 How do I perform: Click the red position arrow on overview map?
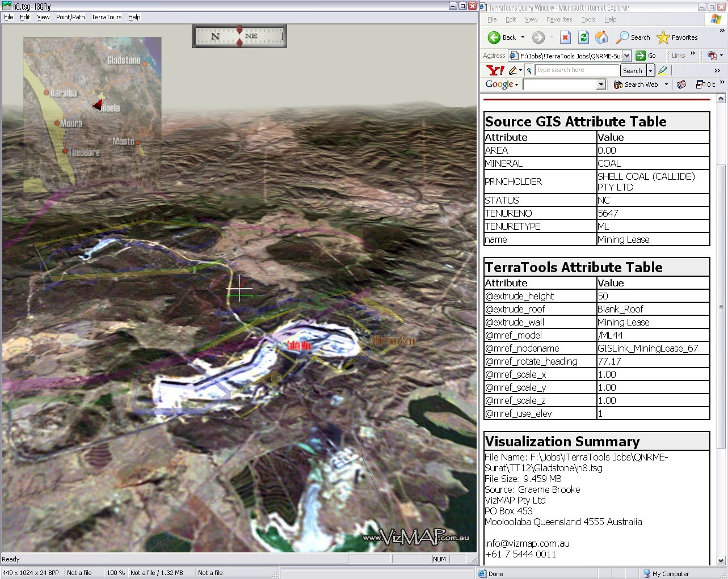[98, 105]
